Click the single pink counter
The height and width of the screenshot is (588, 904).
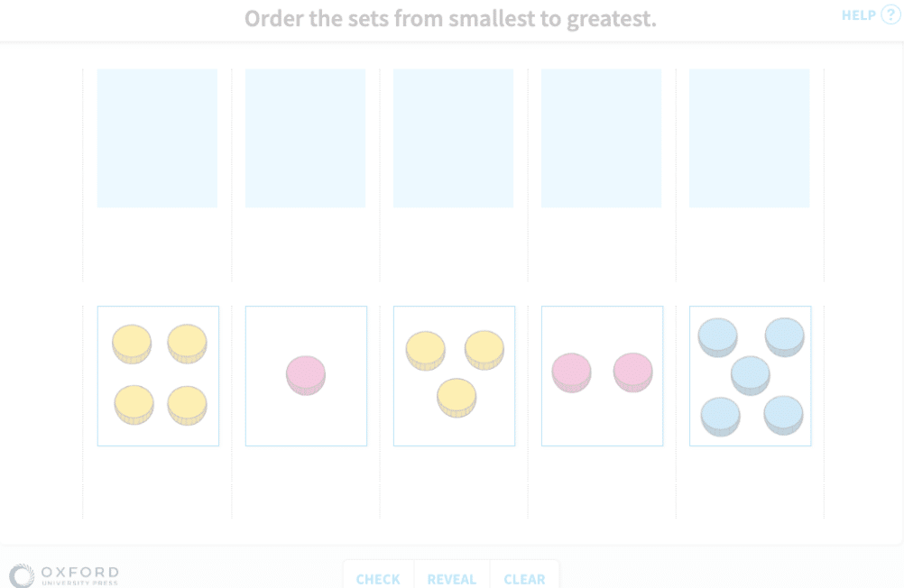tap(306, 374)
